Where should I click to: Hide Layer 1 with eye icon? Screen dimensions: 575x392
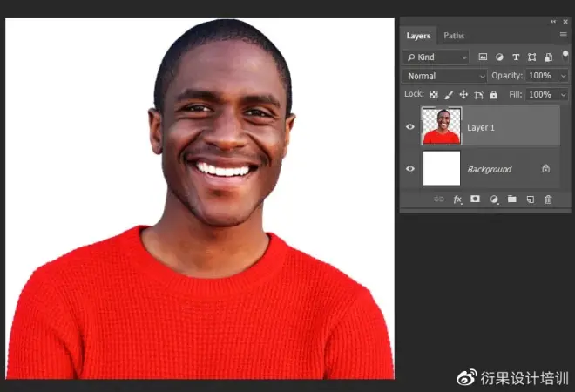[410, 127]
